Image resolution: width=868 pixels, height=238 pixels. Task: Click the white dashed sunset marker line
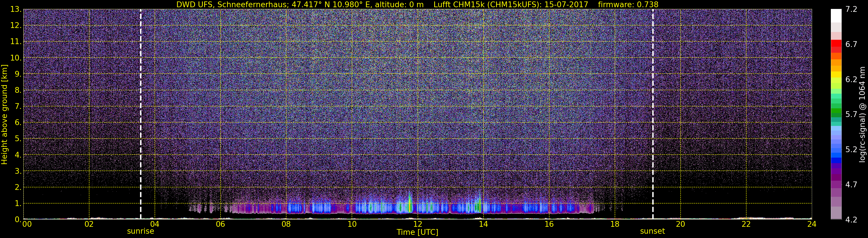point(653,115)
